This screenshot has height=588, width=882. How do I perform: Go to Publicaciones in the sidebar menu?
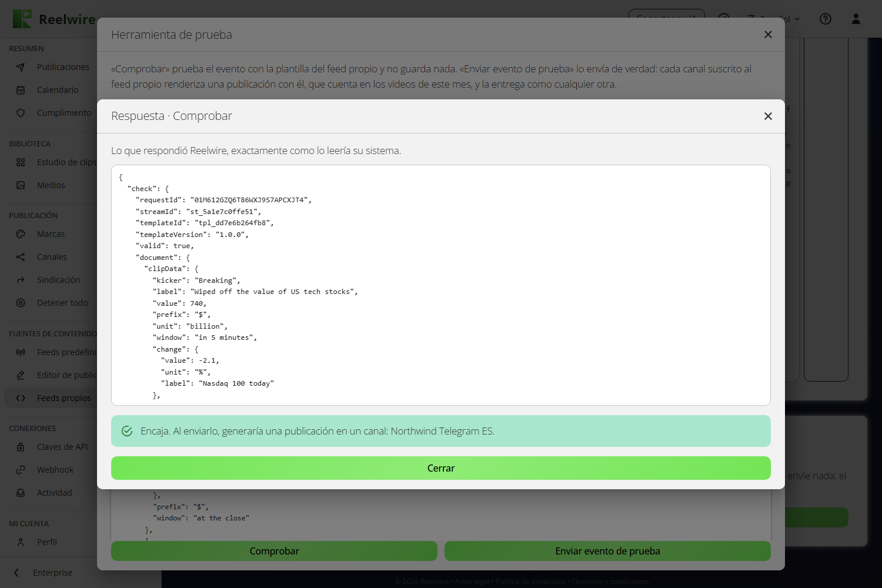pyautogui.click(x=63, y=67)
